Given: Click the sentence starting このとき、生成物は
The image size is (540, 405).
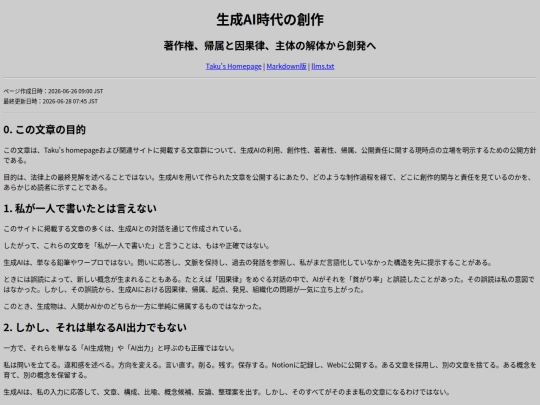Looking at the screenshot, I should [133, 307].
